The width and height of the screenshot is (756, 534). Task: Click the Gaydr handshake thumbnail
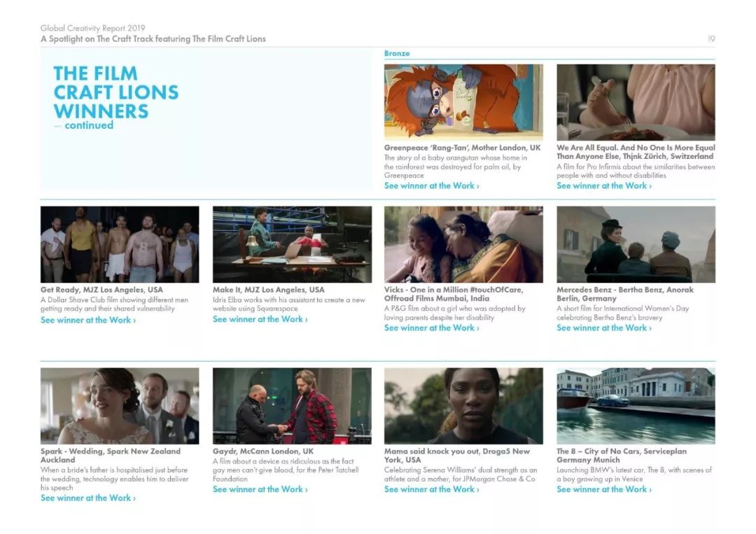tap(292, 406)
